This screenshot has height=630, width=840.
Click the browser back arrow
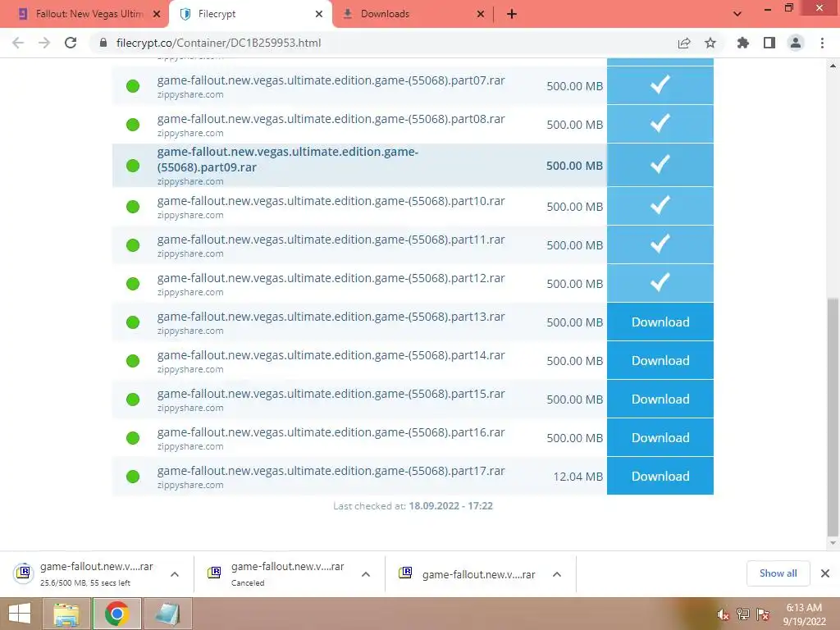click(18, 43)
